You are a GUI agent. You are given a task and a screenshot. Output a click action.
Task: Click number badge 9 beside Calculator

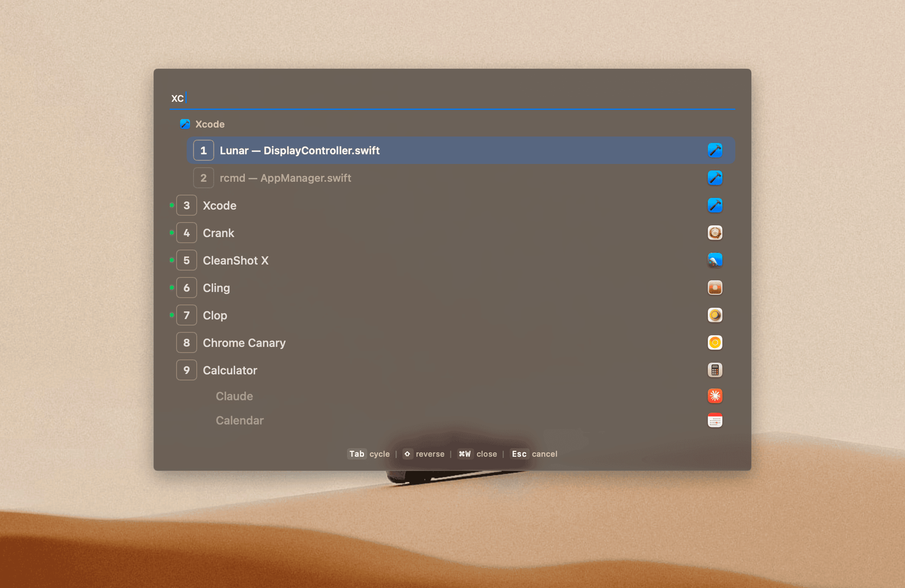click(x=186, y=370)
